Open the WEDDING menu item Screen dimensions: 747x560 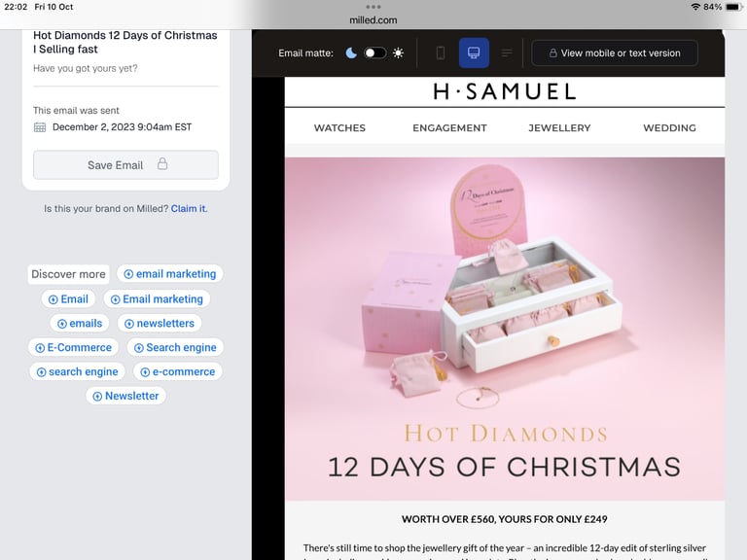[669, 127]
